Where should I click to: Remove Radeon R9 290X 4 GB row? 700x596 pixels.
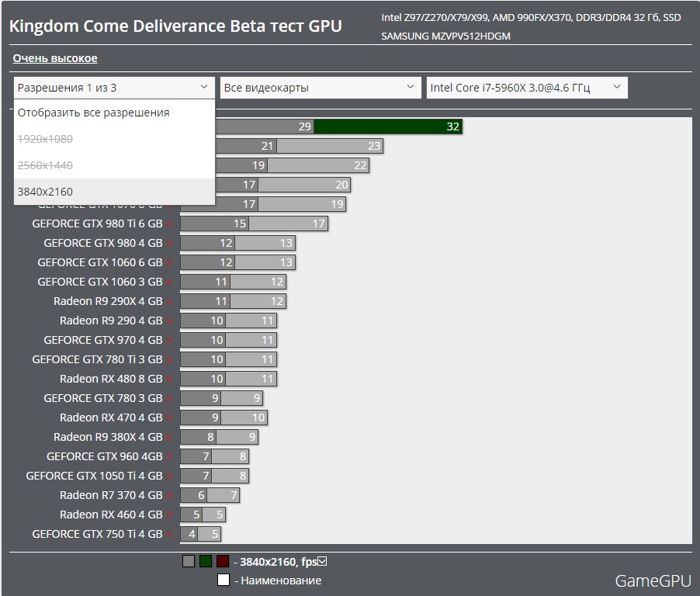[170, 302]
